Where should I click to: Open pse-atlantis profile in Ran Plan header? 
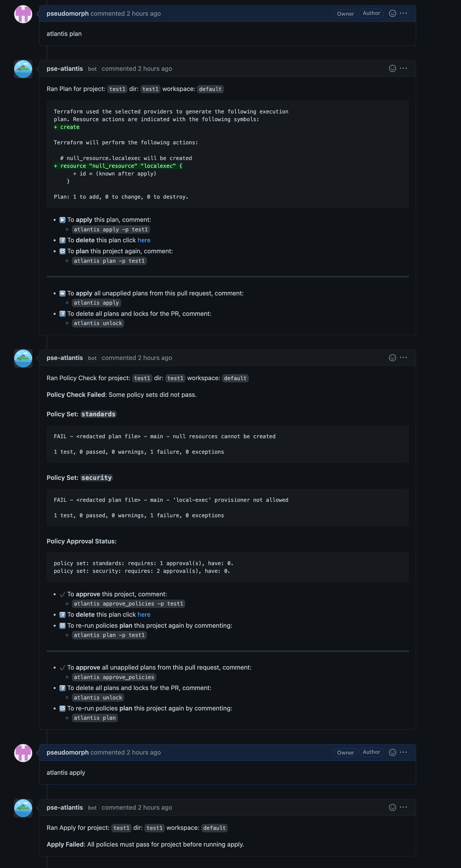tap(65, 69)
